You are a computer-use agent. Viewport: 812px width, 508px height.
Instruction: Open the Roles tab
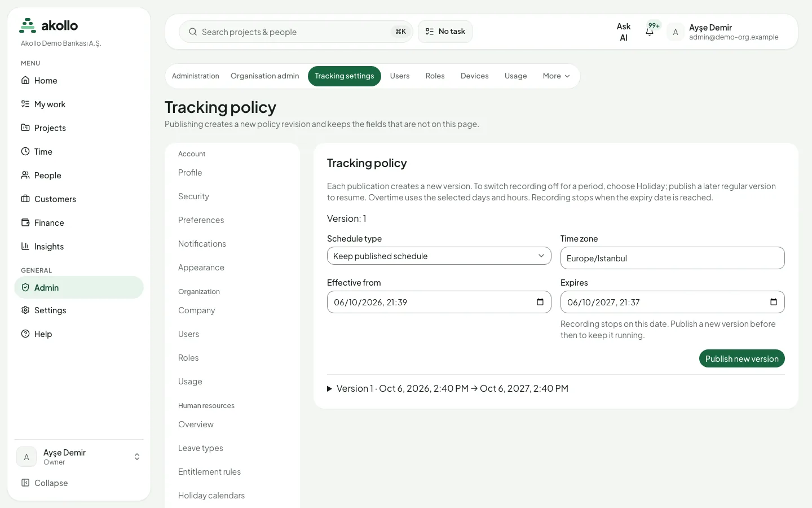coord(435,76)
